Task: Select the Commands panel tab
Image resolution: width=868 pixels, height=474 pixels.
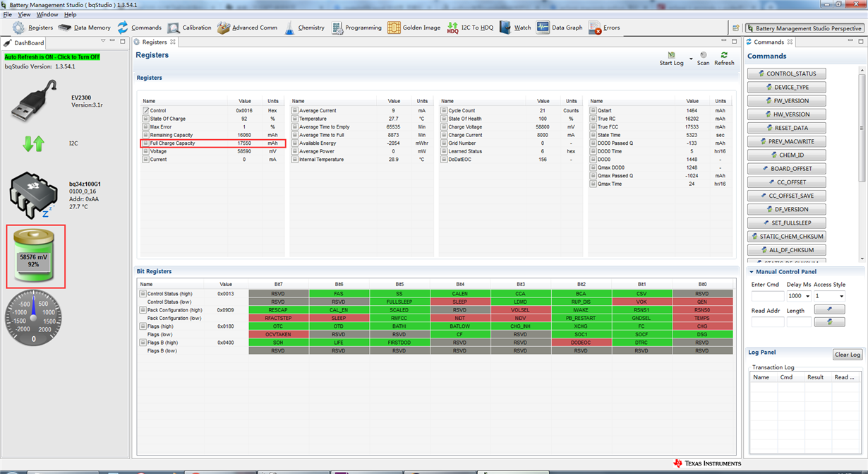Action: pyautogui.click(x=769, y=42)
